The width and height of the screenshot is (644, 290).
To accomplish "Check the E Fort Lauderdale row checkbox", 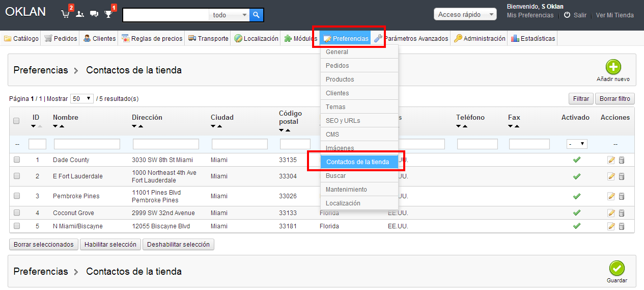I will click(x=17, y=176).
